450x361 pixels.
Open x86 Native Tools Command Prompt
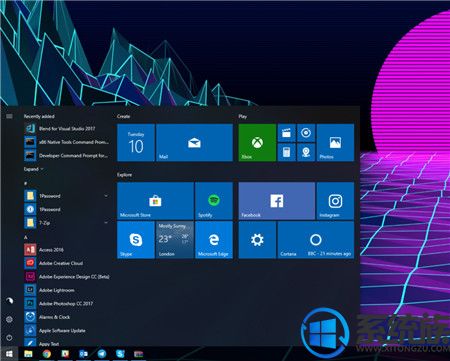67,142
